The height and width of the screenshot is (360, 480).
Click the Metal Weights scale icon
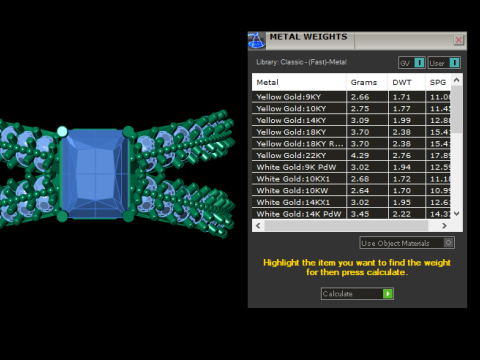257,41
